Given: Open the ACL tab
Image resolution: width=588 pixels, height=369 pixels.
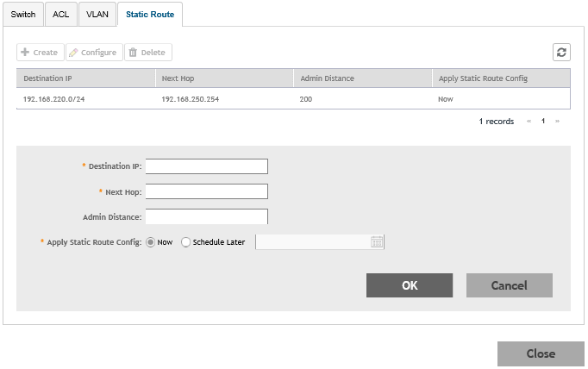Looking at the screenshot, I should (60, 15).
